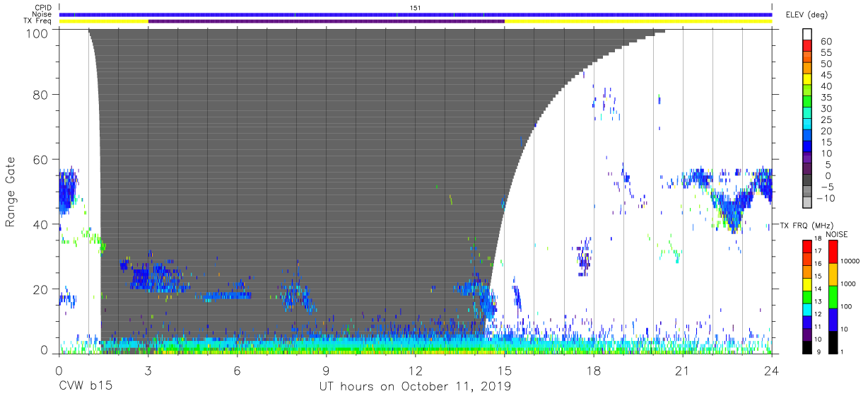Click the '18' tick on the UT hours axis
This screenshot has width=868, height=401.
coord(594,371)
